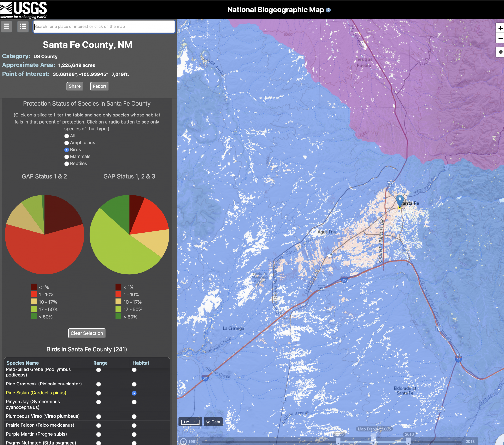Click the 2010 timeline slider handle

pyautogui.click(x=408, y=441)
